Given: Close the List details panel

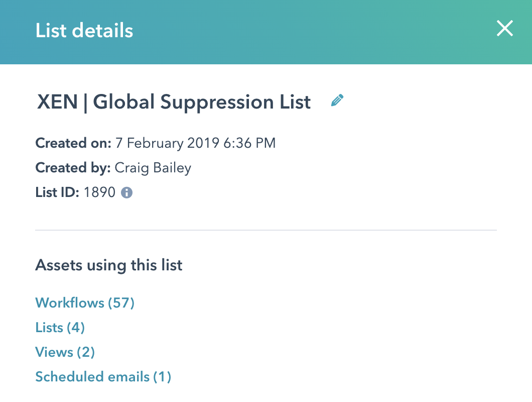Looking at the screenshot, I should (x=504, y=29).
